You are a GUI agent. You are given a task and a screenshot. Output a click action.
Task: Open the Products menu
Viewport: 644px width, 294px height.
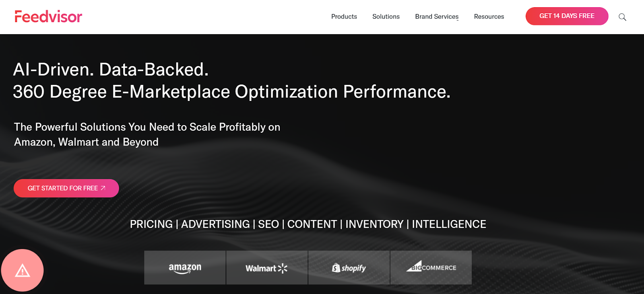[344, 16]
